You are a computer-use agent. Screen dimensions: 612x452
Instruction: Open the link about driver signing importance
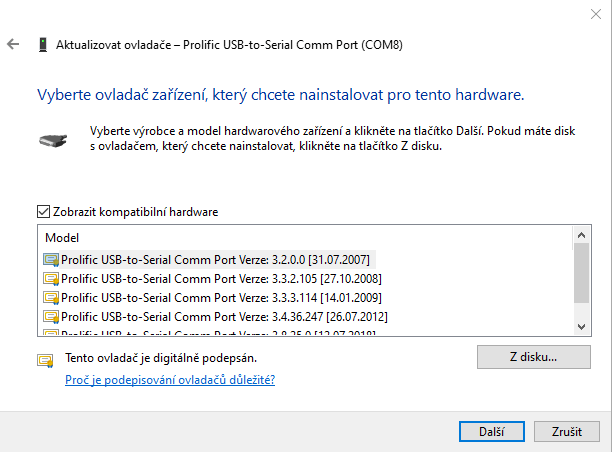[170, 380]
